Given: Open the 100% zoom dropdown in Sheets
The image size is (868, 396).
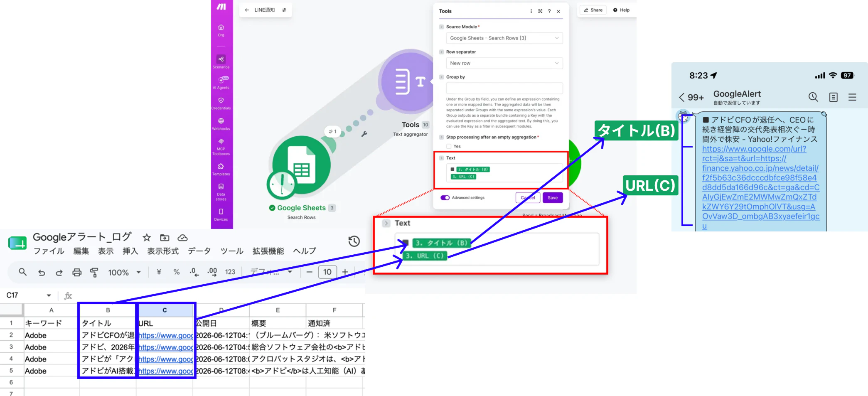Looking at the screenshot, I should pos(124,272).
